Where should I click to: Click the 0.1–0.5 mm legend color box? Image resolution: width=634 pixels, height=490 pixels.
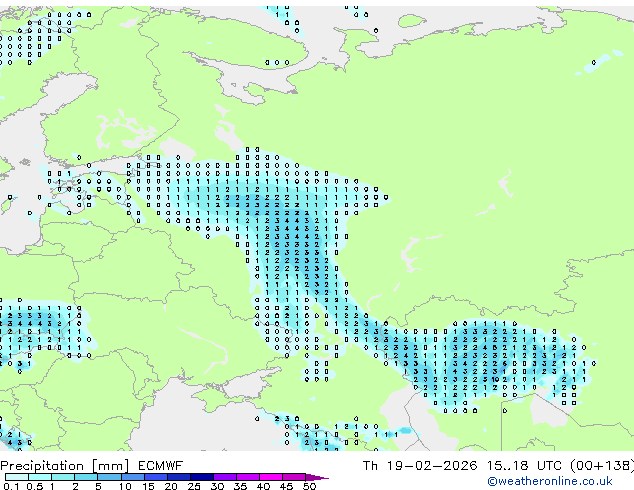click(x=17, y=477)
